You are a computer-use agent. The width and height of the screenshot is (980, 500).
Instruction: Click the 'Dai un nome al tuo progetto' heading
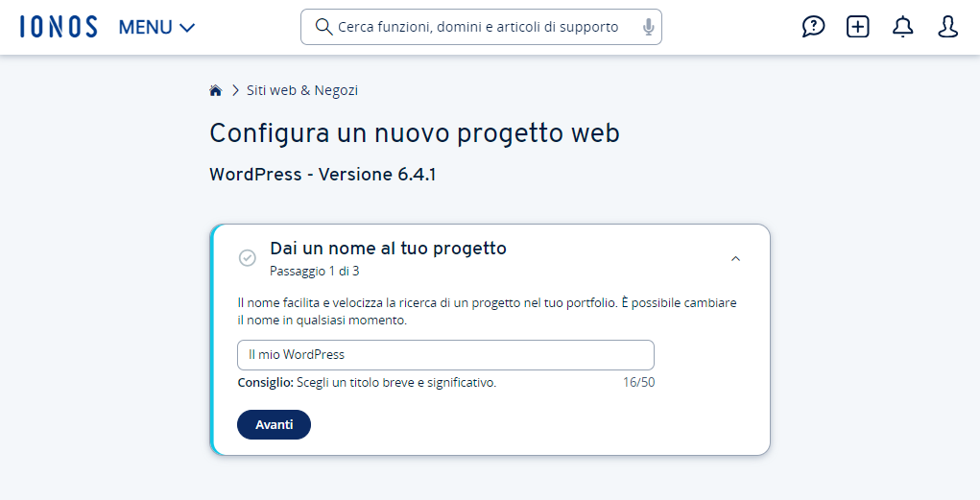(388, 249)
